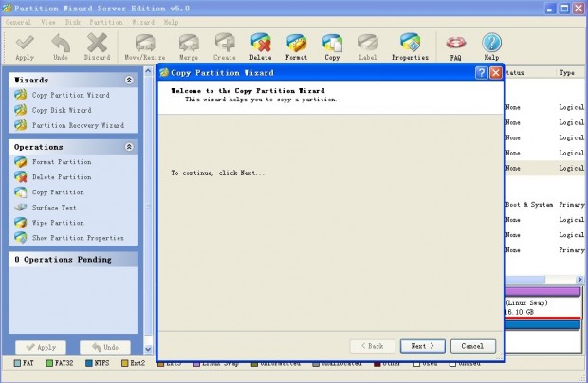Click the Ext2 legend color swatch
Viewport: 588px width, 383px height.
point(125,363)
